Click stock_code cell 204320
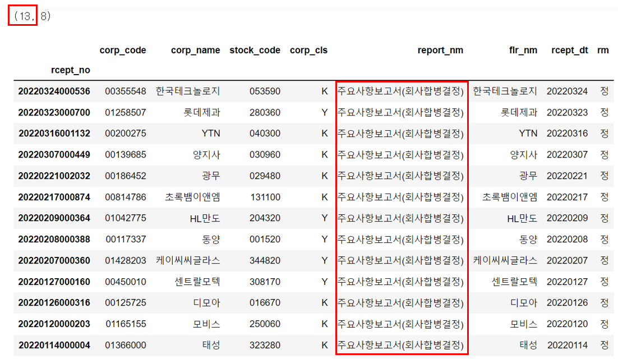 (x=265, y=219)
